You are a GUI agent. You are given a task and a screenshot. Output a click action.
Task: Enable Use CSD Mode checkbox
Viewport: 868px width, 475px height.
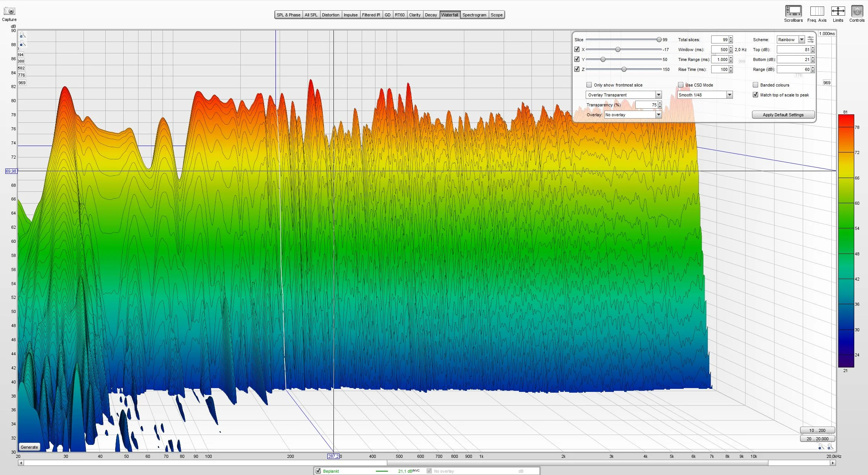(681, 85)
